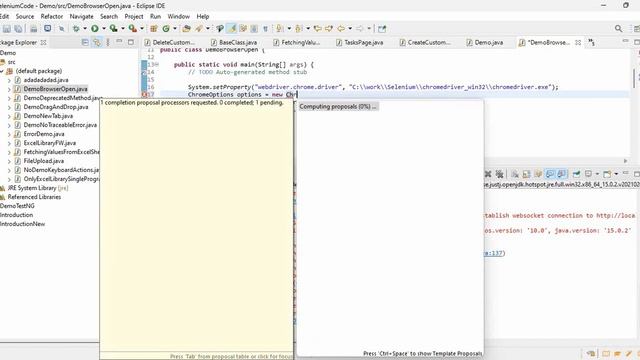640x360 pixels.
Task: Toggle Link with Editor in Package Explorer
Action: tap(96, 42)
